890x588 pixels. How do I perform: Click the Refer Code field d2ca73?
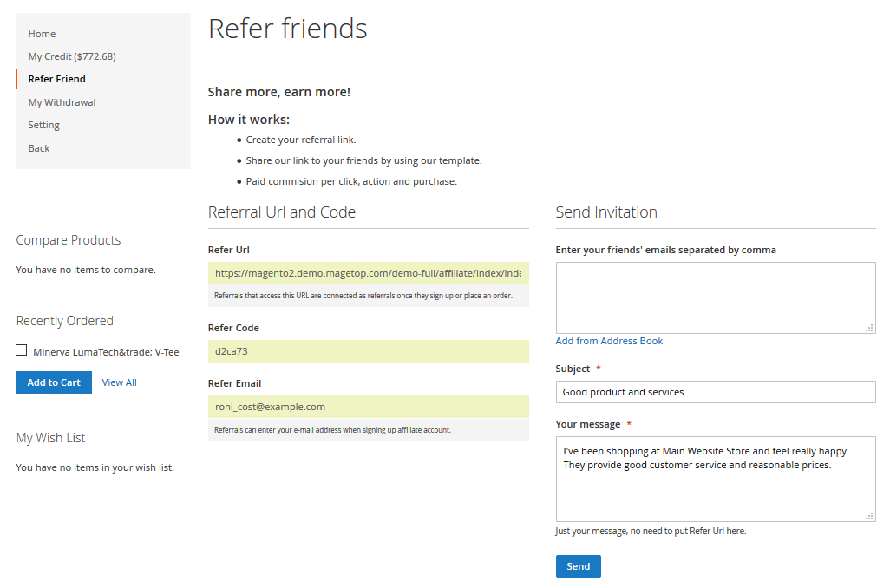coord(368,351)
